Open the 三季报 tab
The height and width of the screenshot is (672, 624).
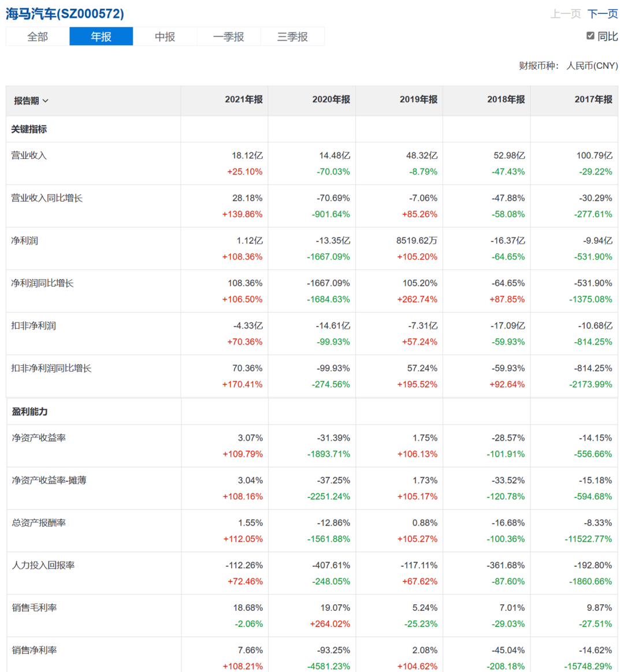pyautogui.click(x=292, y=36)
